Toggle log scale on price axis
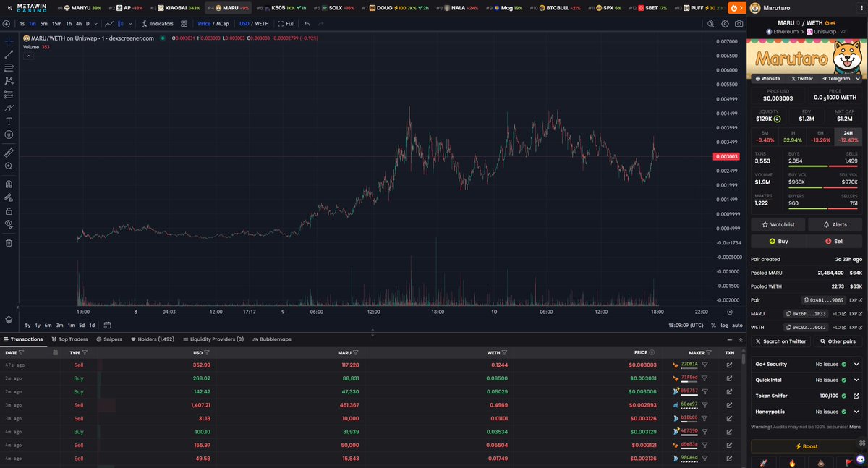This screenshot has height=468, width=868. 725,325
